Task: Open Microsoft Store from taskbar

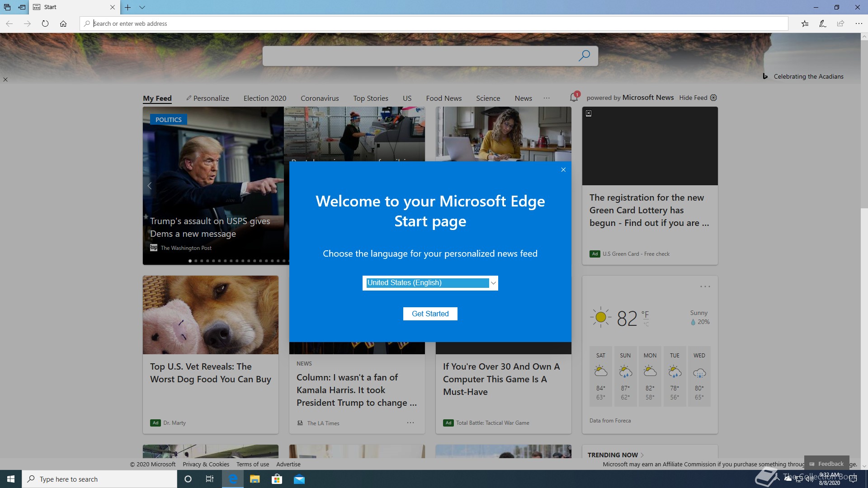Action: point(277,479)
